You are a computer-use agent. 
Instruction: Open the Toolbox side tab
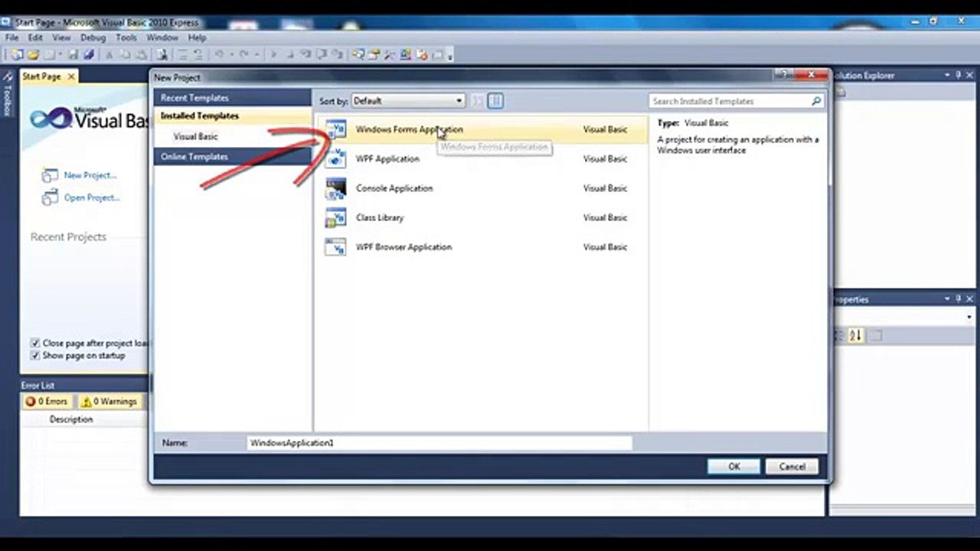click(x=8, y=94)
